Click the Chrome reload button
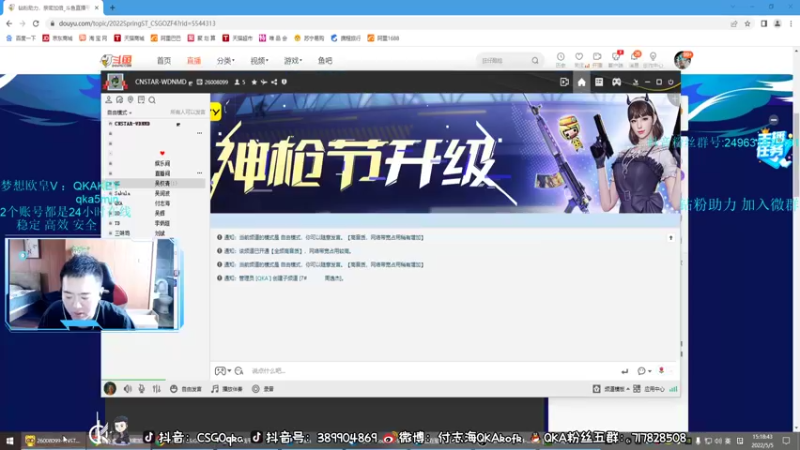Viewport: 800px width, 450px height. [x=36, y=23]
